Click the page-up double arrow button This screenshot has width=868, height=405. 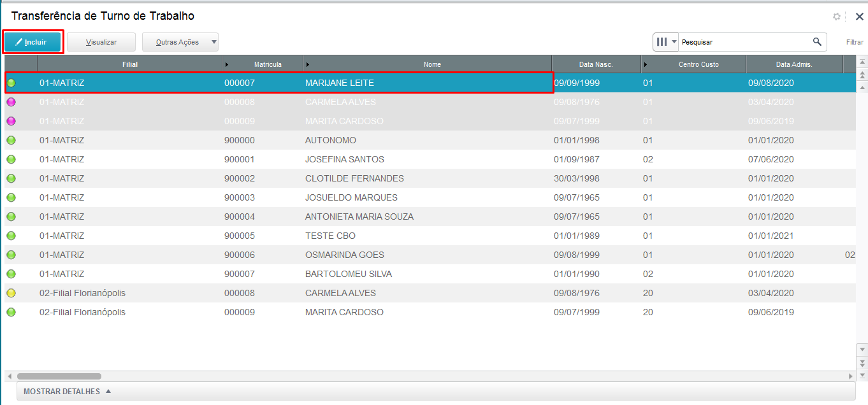[x=862, y=75]
